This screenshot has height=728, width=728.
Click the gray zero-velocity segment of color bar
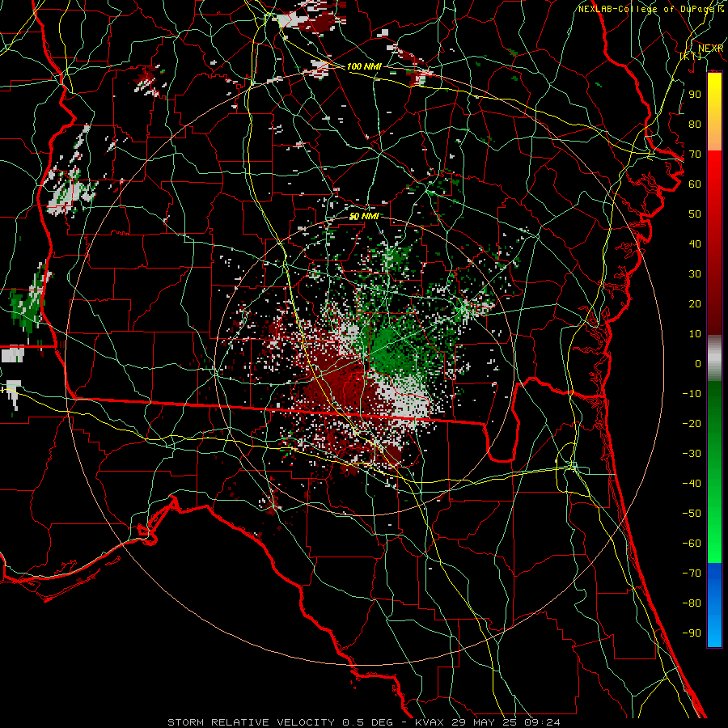tap(714, 358)
